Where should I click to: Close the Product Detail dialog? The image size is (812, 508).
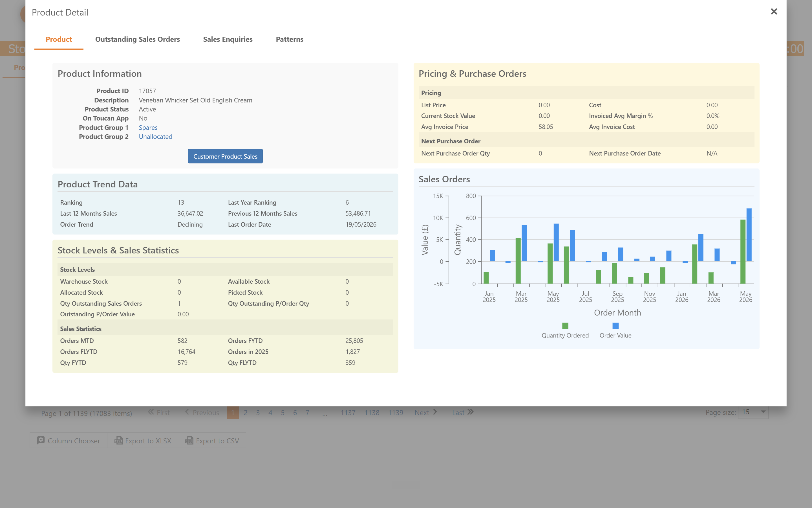(x=774, y=12)
